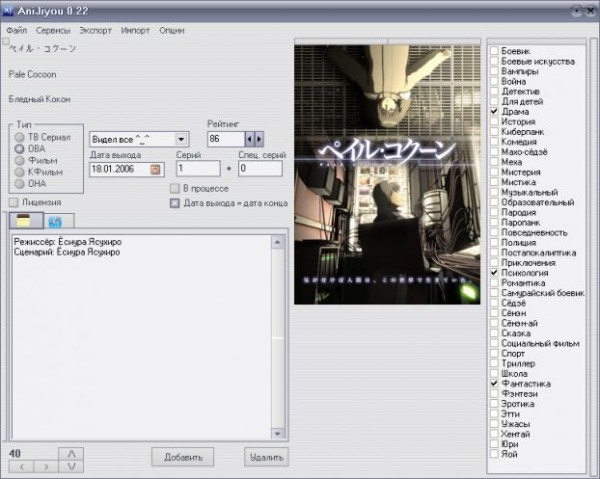Click the down arrow navigation button
Screen dimensions: 600x479
pos(71,467)
